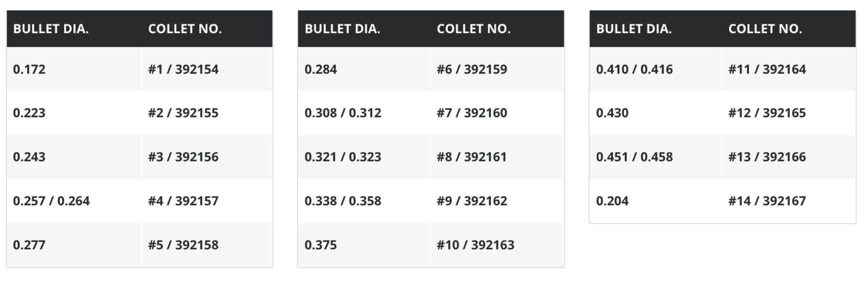This screenshot has height=282, width=868.
Task: Click the 0.321 / 0.323 diameter cell
Action: 364,157
